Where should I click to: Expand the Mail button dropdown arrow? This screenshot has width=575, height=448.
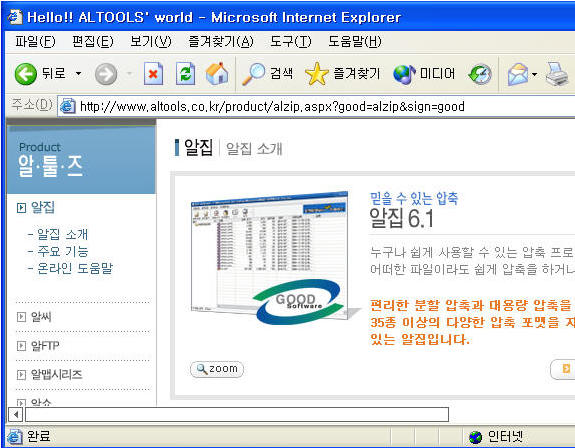tap(534, 74)
